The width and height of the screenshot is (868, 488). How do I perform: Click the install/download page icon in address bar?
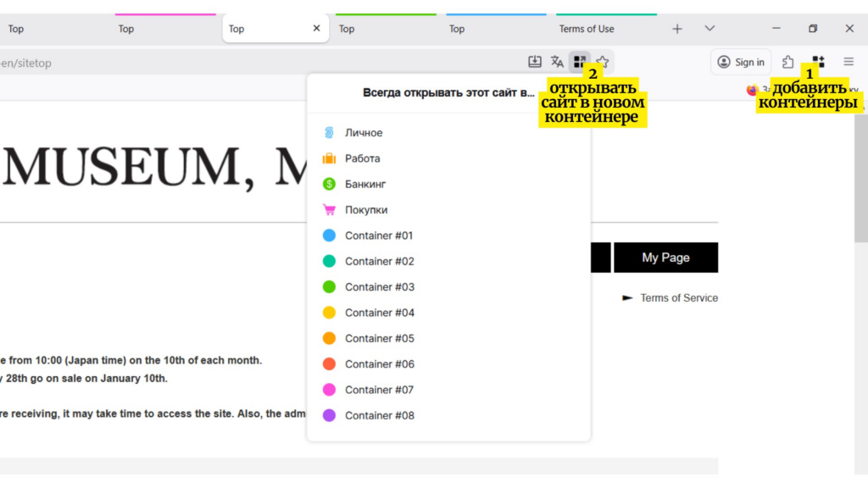(534, 62)
